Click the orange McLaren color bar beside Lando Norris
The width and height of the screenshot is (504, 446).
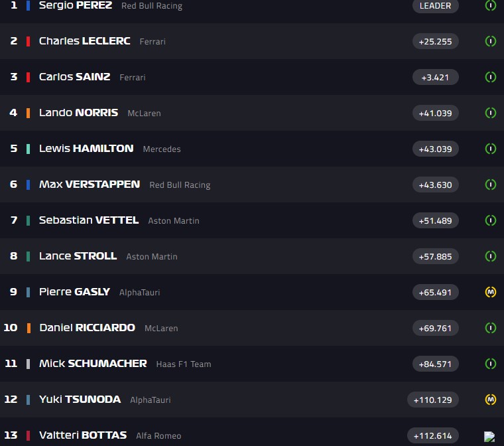coord(28,113)
